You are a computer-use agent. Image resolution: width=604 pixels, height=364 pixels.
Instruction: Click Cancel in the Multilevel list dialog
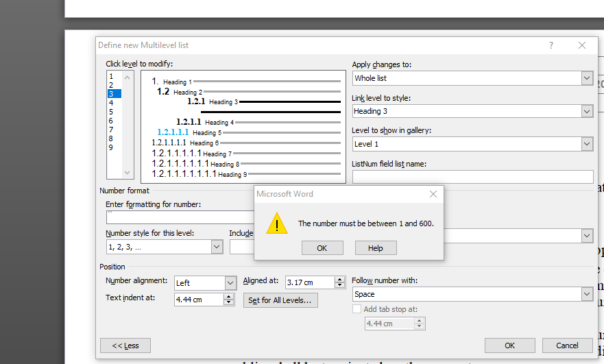(x=567, y=345)
